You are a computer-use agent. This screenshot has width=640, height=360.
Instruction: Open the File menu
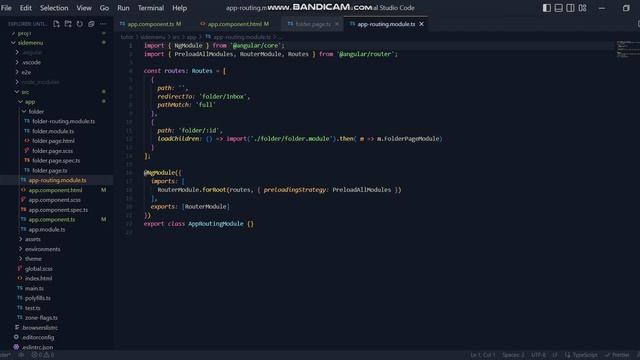tap(6, 8)
